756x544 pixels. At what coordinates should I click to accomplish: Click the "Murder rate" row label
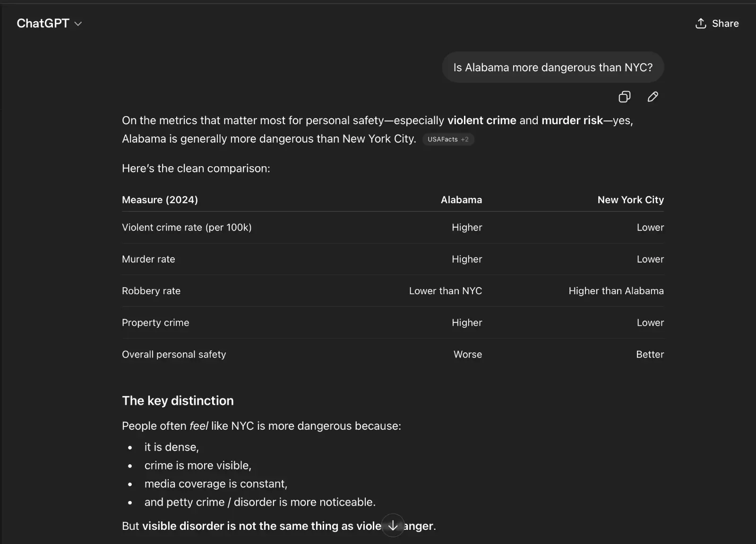pyautogui.click(x=148, y=259)
